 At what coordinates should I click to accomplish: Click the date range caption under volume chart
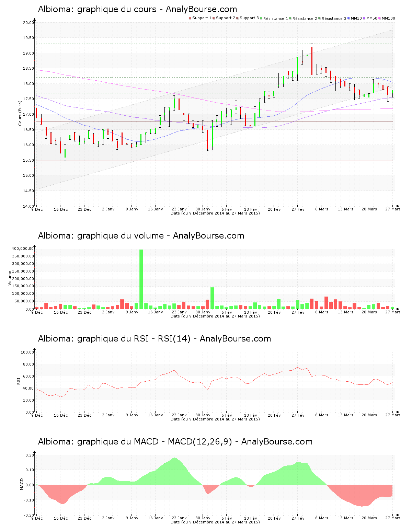point(215,316)
